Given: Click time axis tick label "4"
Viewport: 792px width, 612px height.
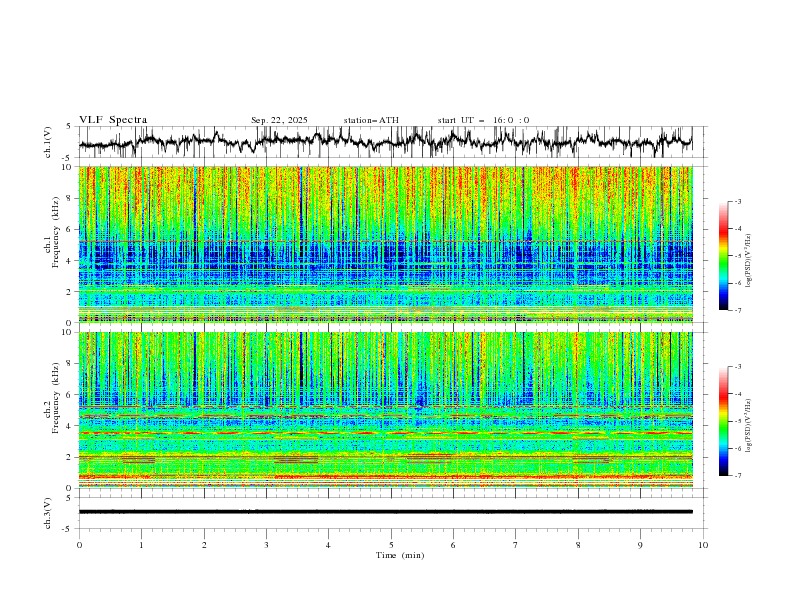Looking at the screenshot, I should coord(328,545).
